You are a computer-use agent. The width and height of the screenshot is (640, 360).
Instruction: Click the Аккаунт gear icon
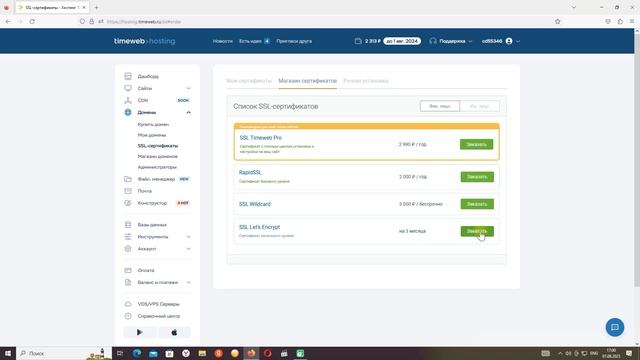click(128, 249)
